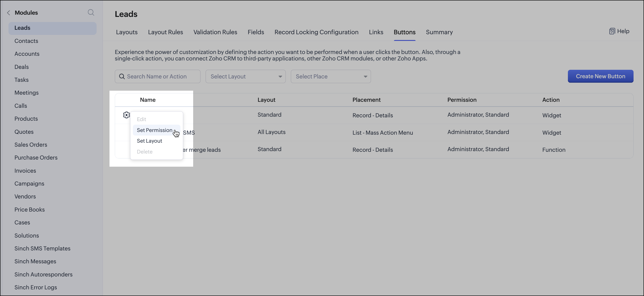Open the Calls module
The image size is (644, 296).
tap(21, 106)
